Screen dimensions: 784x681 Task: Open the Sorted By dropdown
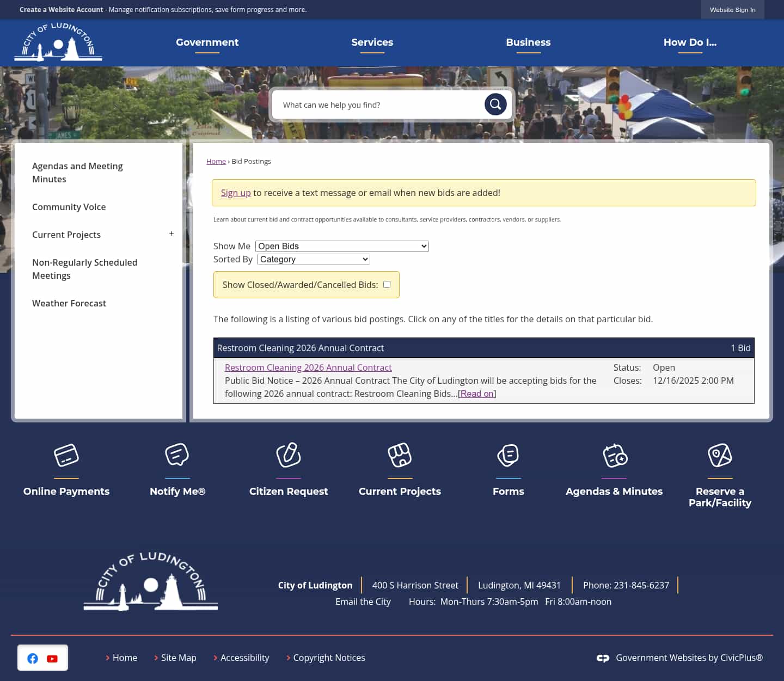tap(313, 259)
